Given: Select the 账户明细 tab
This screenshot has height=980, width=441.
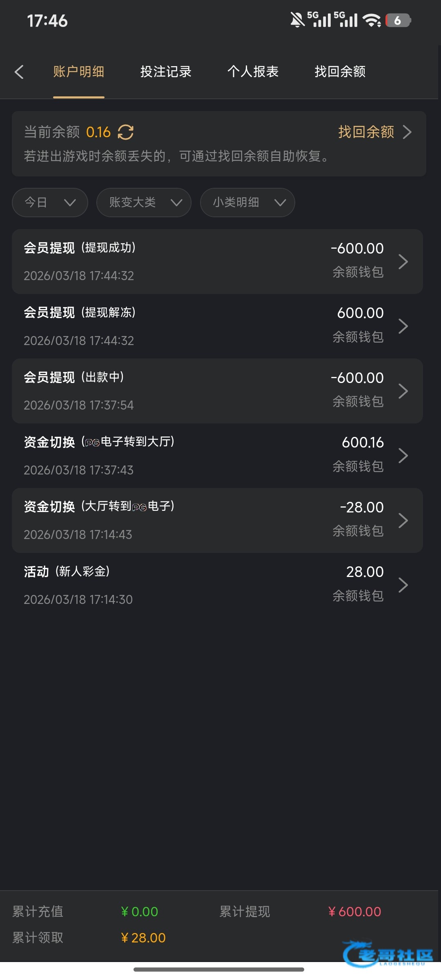Looking at the screenshot, I should tap(78, 72).
